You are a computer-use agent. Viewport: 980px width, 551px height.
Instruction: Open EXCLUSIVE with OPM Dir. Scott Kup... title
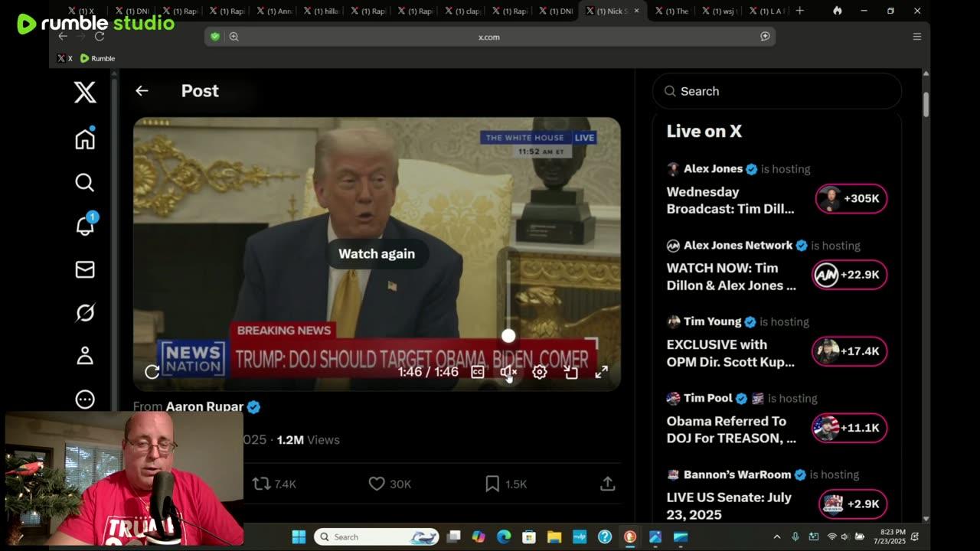point(730,353)
